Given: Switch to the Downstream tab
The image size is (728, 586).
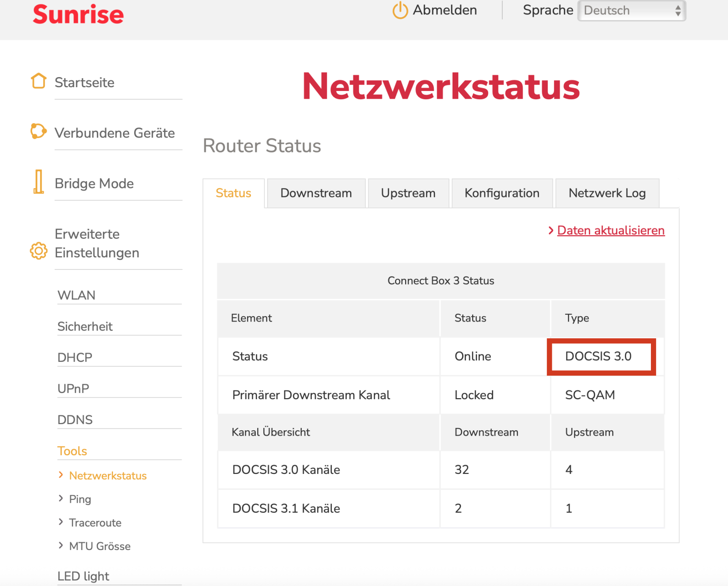Looking at the screenshot, I should coord(316,193).
